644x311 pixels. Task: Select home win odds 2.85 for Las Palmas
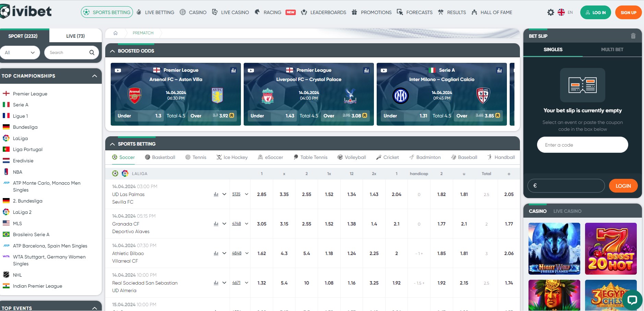point(262,194)
